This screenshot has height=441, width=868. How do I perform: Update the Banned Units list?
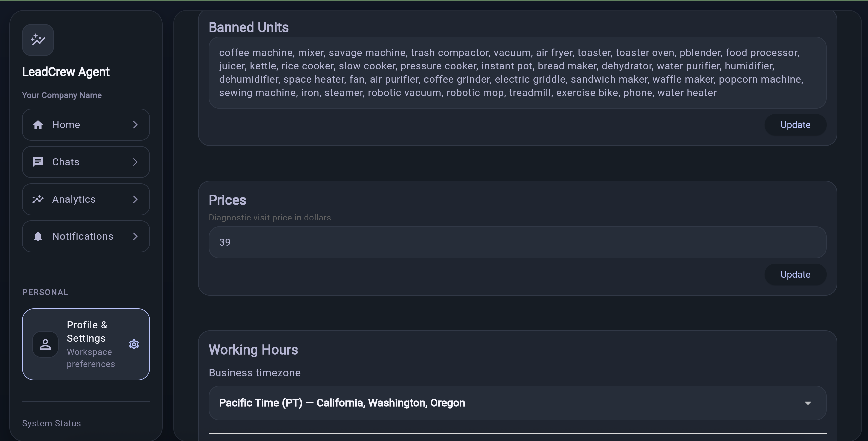pos(795,124)
